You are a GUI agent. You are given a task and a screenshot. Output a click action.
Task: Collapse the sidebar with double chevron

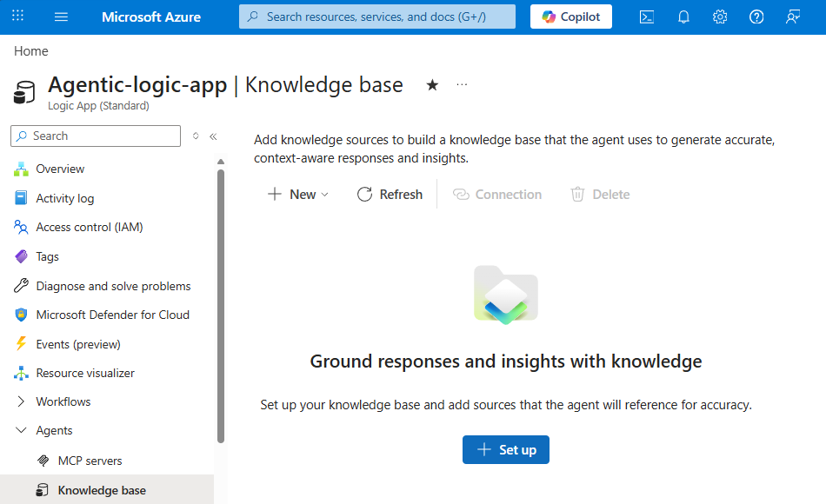click(x=213, y=136)
